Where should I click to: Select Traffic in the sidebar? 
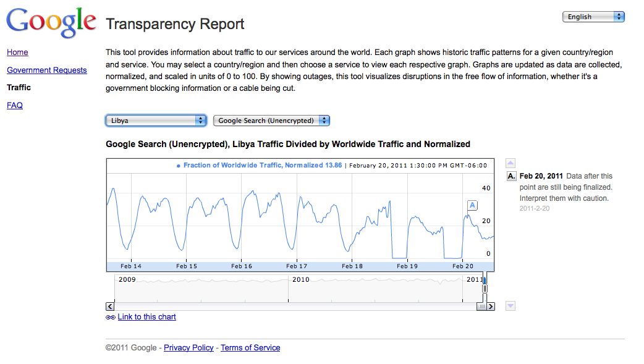19,88
